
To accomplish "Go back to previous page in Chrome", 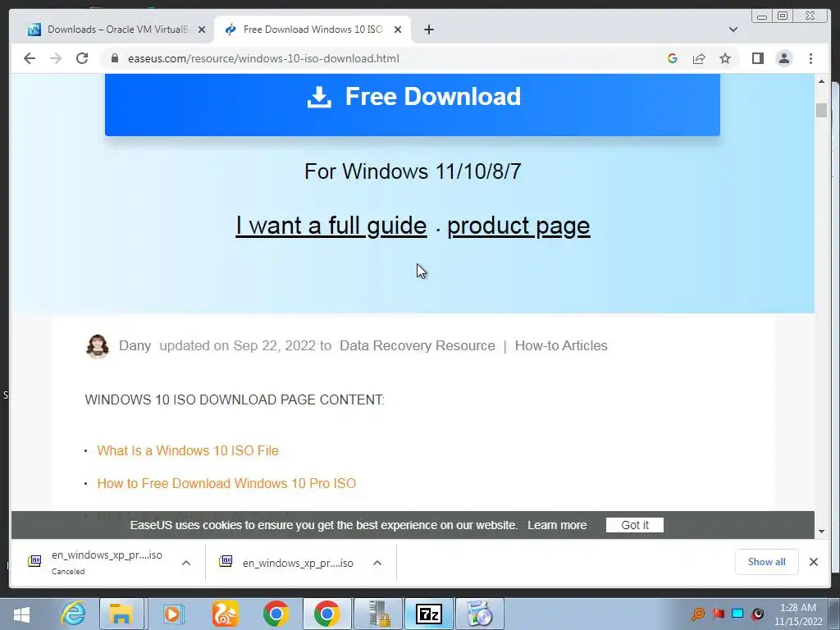I will 30,58.
